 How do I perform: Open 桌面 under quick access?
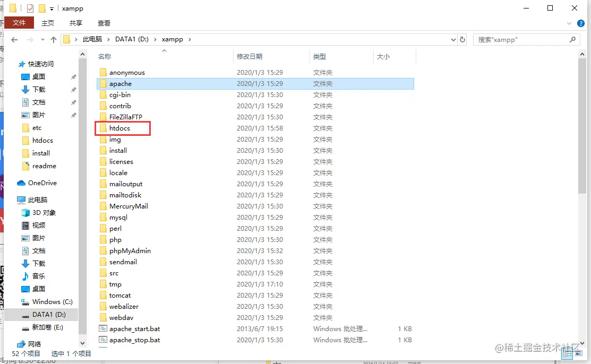click(38, 77)
